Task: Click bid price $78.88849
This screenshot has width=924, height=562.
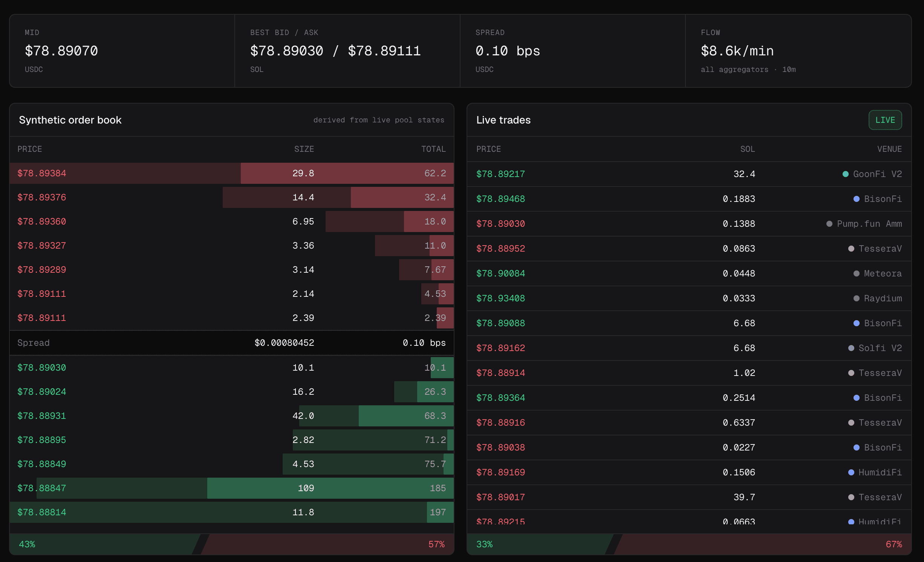Action: pyautogui.click(x=42, y=464)
